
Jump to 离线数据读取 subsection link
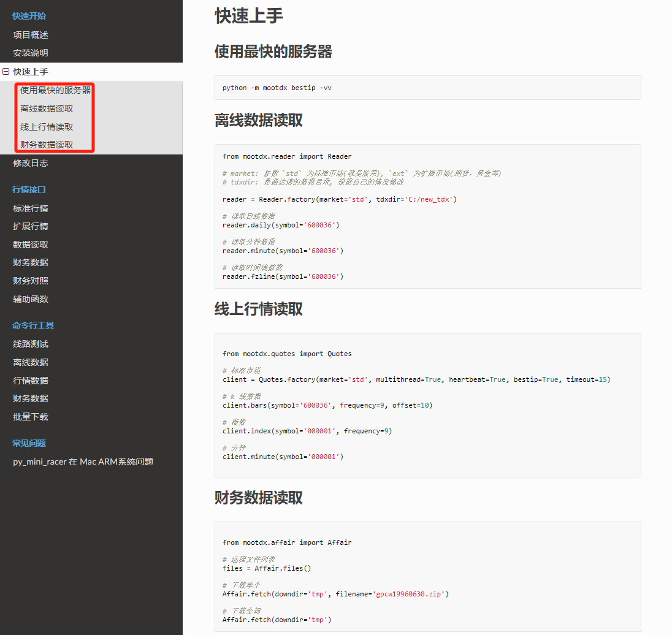[x=47, y=108]
